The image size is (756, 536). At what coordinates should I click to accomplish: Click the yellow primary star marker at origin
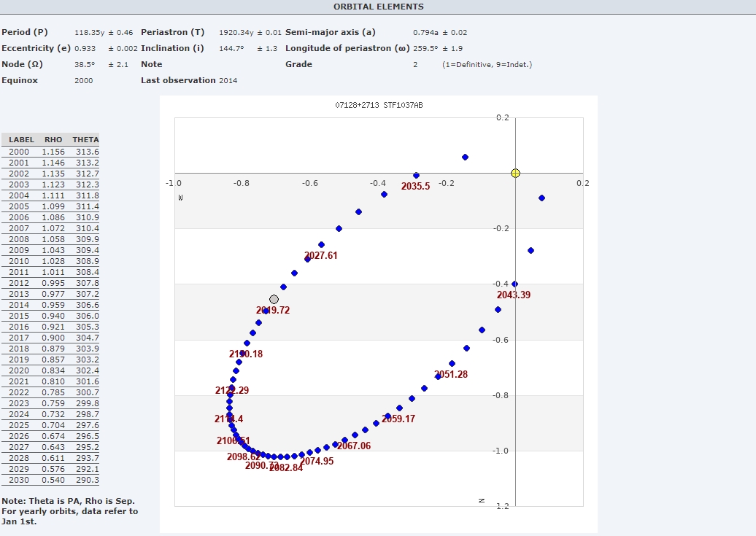(515, 173)
